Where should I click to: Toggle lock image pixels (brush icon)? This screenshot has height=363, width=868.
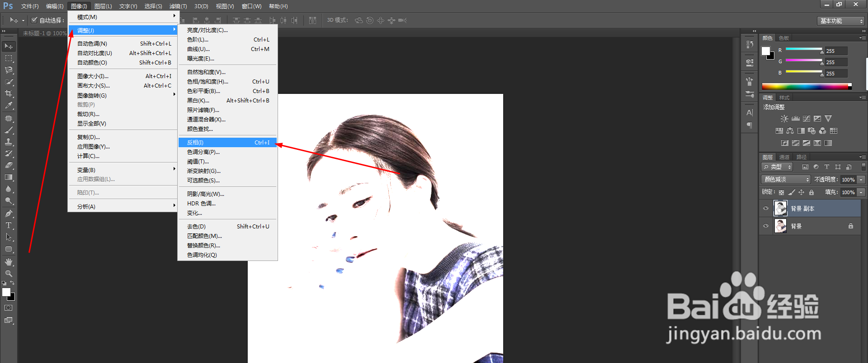pyautogui.click(x=791, y=192)
